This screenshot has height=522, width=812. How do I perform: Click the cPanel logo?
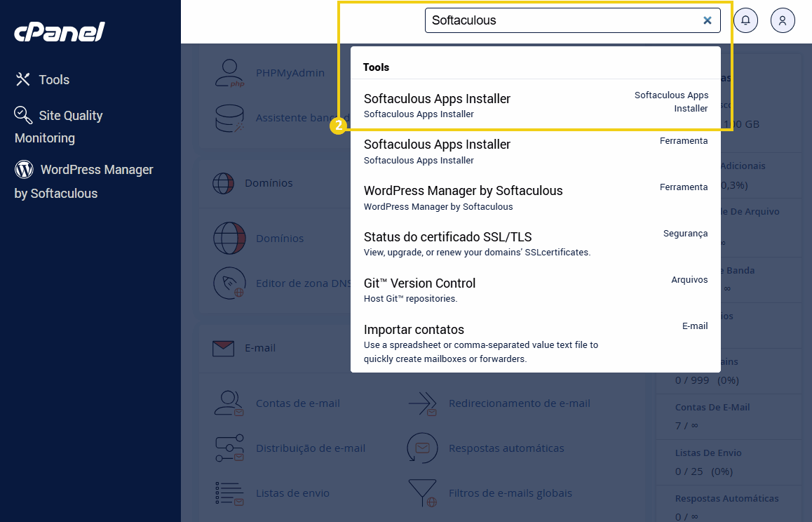click(60, 32)
